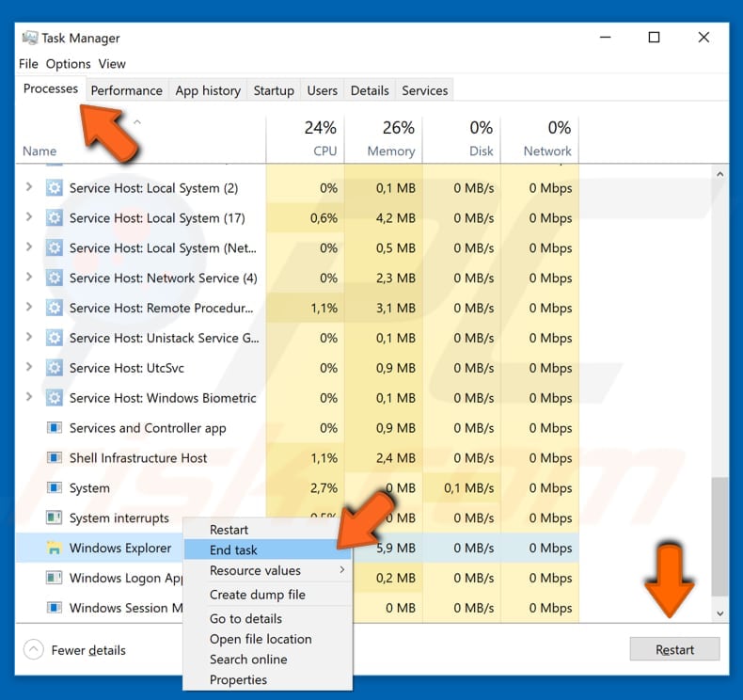Click gear icon of Service Host: Unistack Service G...
Screen dimensions: 743x700
tap(54, 338)
